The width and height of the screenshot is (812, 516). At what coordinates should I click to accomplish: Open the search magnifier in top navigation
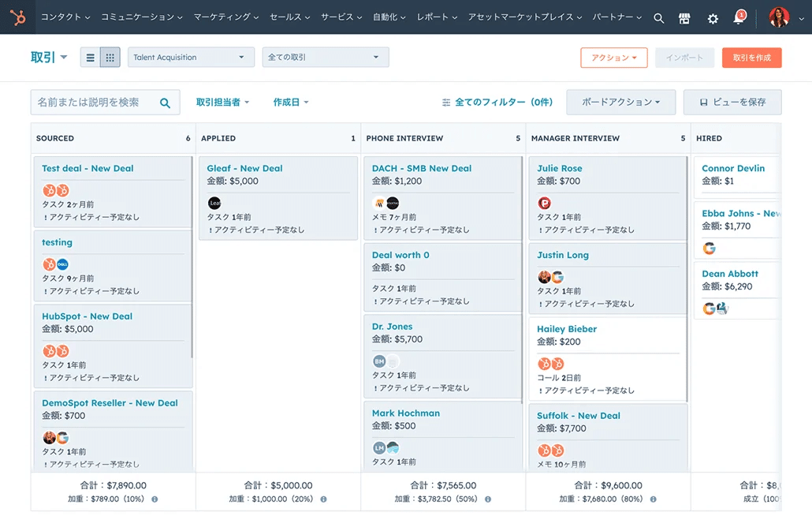pos(659,18)
